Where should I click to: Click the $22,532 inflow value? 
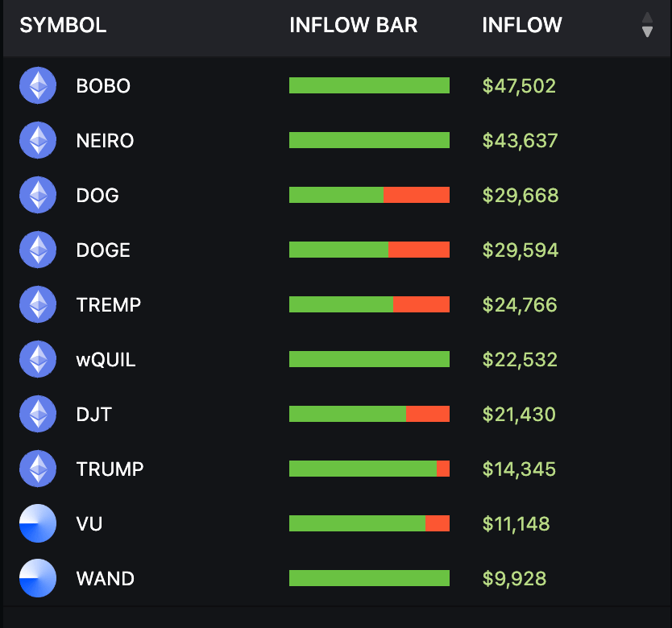(520, 359)
